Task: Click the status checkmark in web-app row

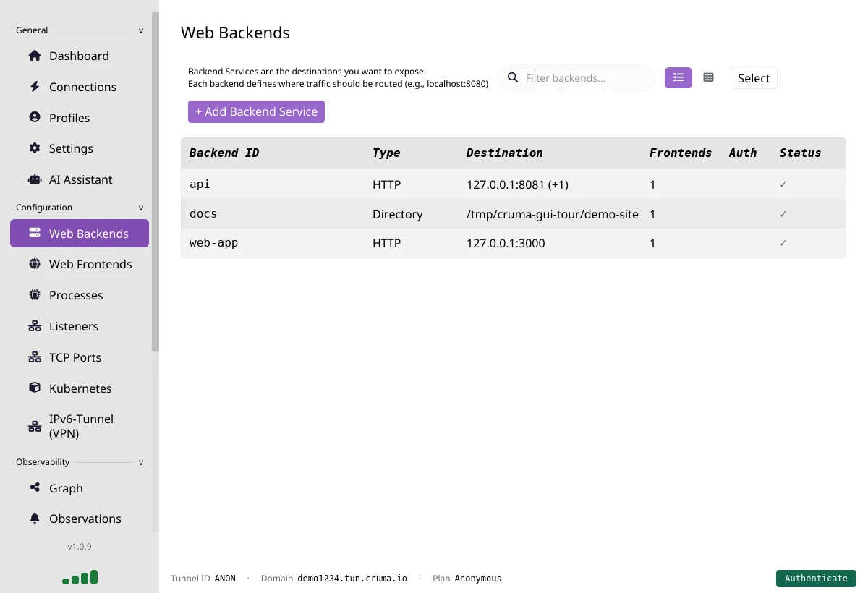Action: click(x=783, y=243)
